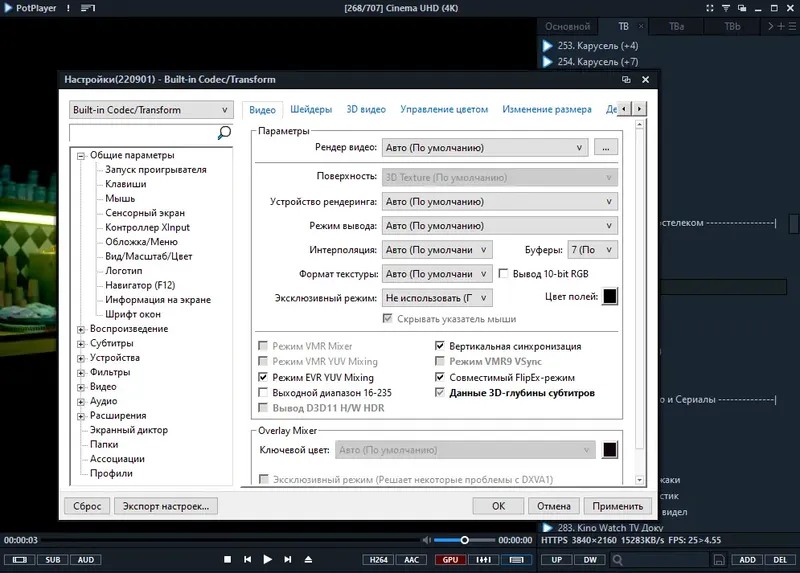Viewport: 800px width, 573px height.
Task: Click the Цвет полей black color swatch
Action: coord(609,296)
